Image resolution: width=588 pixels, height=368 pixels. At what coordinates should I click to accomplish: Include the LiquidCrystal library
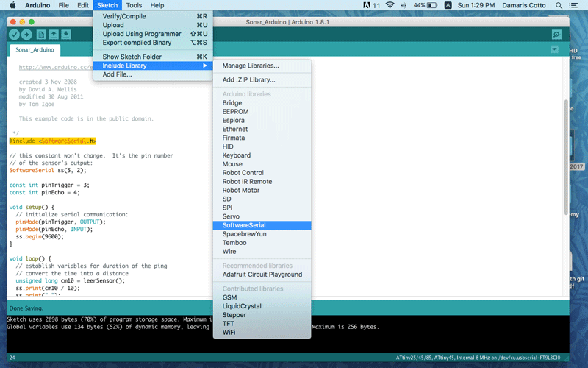click(262, 306)
